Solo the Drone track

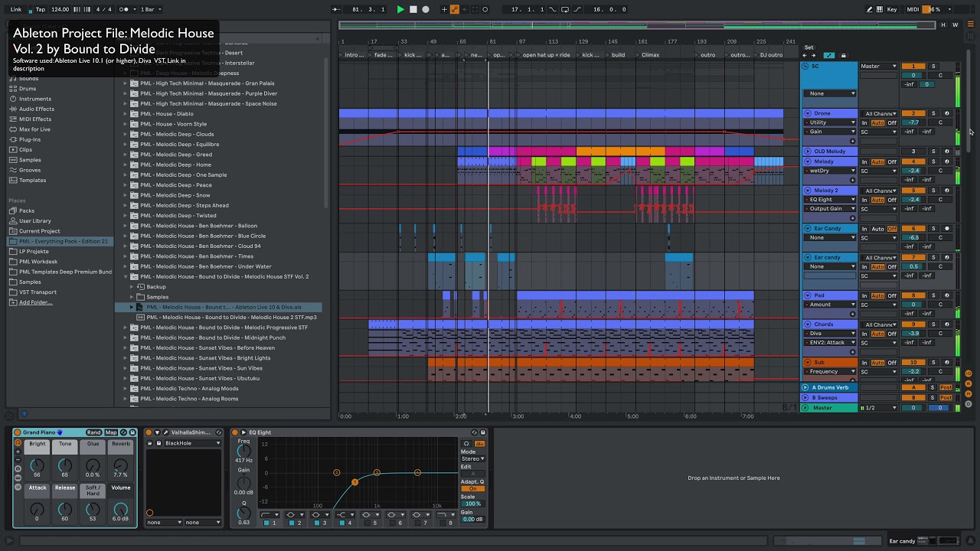[933, 113]
